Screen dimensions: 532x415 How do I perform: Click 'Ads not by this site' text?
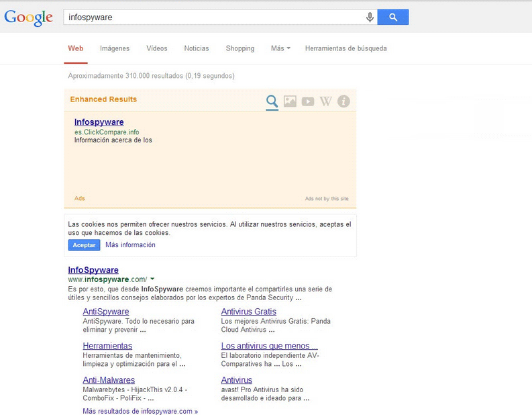pos(327,199)
